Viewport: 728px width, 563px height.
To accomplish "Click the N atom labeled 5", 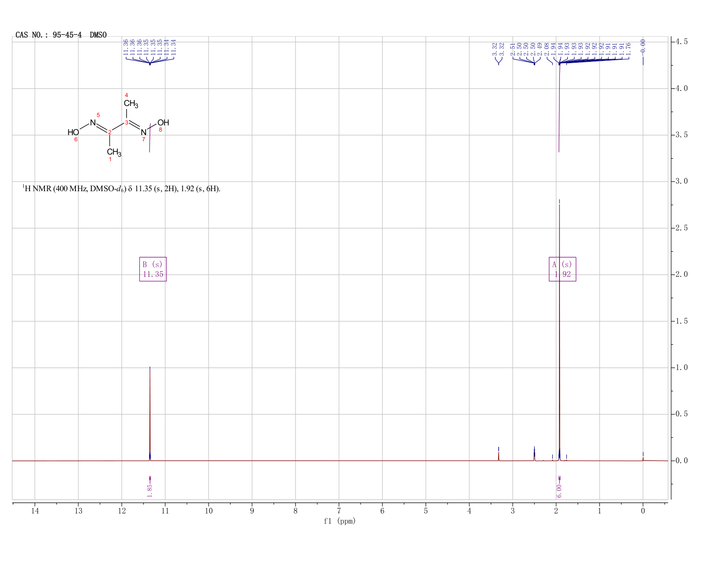I will click(93, 123).
